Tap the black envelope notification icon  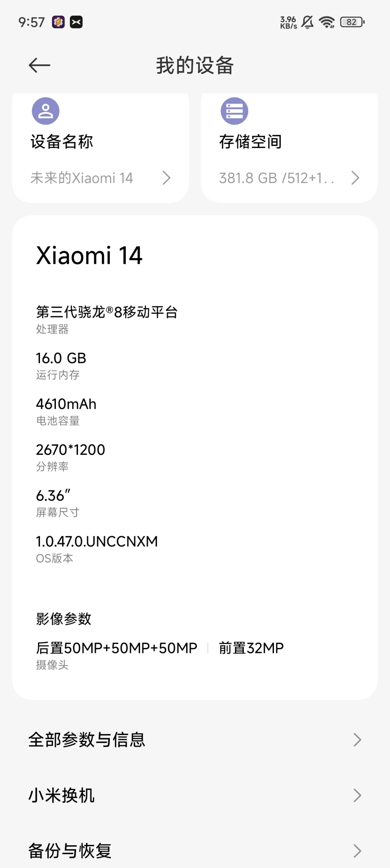click(x=76, y=22)
